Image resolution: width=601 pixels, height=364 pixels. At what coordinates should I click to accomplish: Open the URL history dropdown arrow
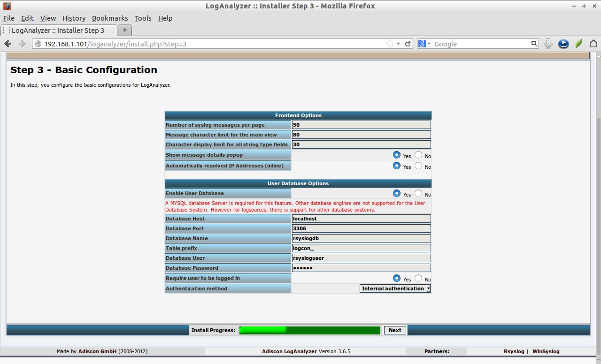point(399,44)
